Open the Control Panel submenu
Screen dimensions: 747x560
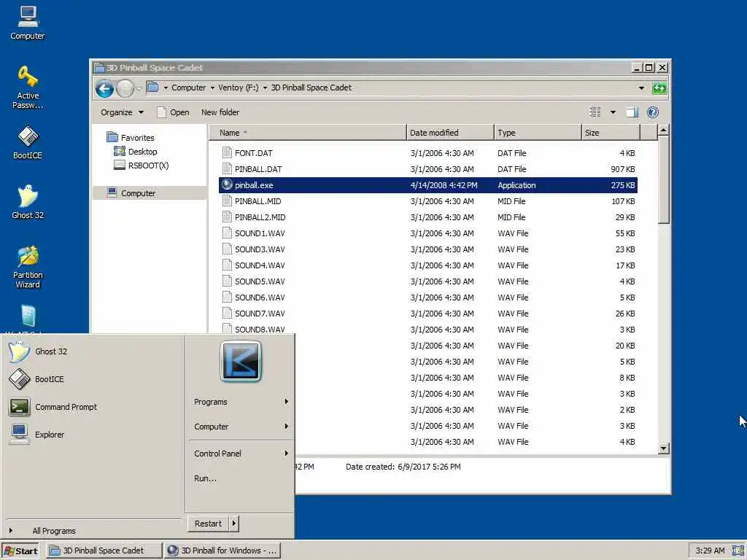pos(241,454)
